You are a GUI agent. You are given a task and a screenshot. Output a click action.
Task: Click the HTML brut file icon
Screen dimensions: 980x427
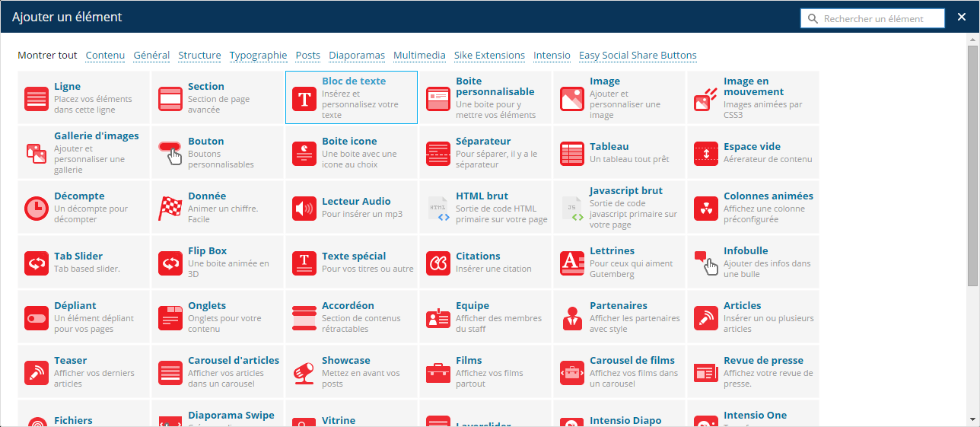pyautogui.click(x=438, y=209)
